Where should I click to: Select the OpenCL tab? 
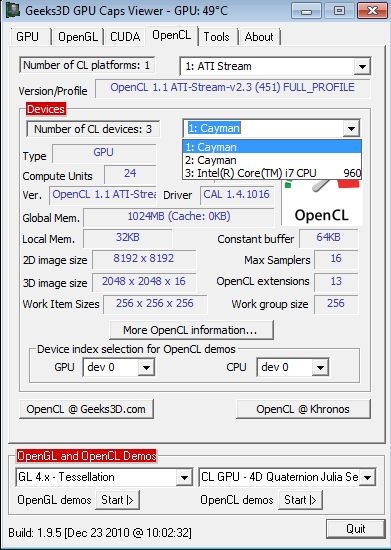tap(172, 35)
